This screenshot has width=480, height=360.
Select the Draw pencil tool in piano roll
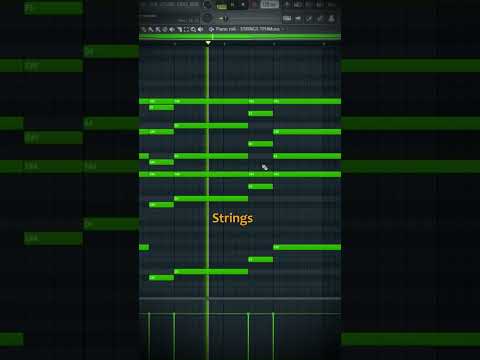coord(144,29)
